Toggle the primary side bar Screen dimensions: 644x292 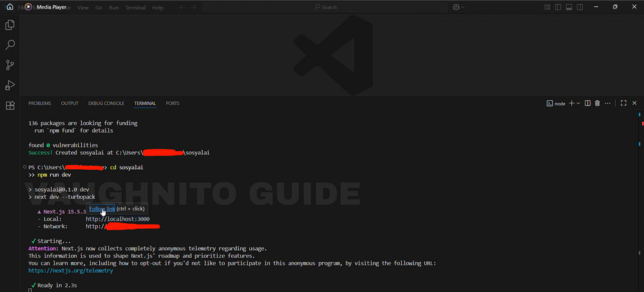[x=558, y=7]
